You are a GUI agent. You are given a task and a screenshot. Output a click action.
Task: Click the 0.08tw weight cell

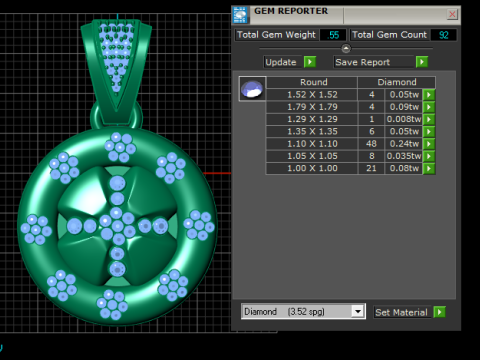[x=404, y=169]
